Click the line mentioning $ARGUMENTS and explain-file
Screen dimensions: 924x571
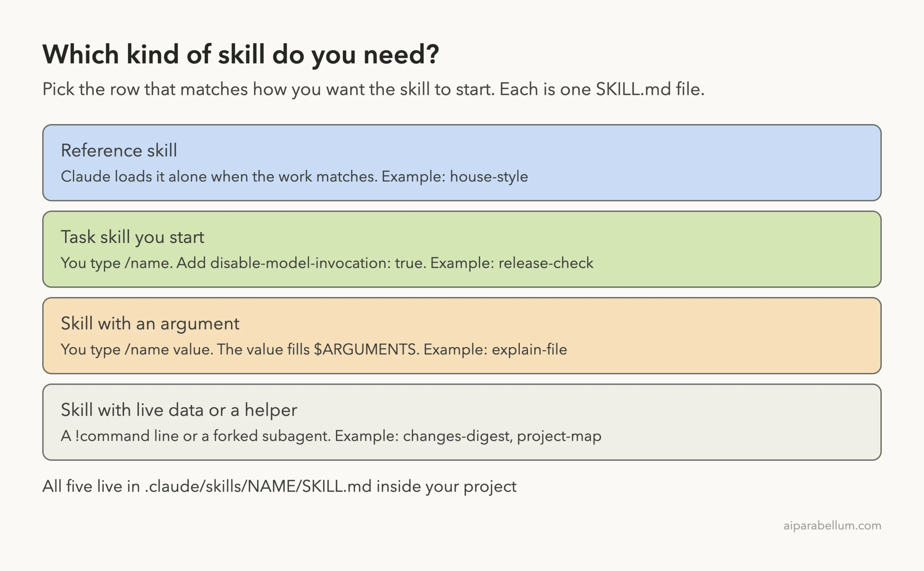click(x=313, y=350)
